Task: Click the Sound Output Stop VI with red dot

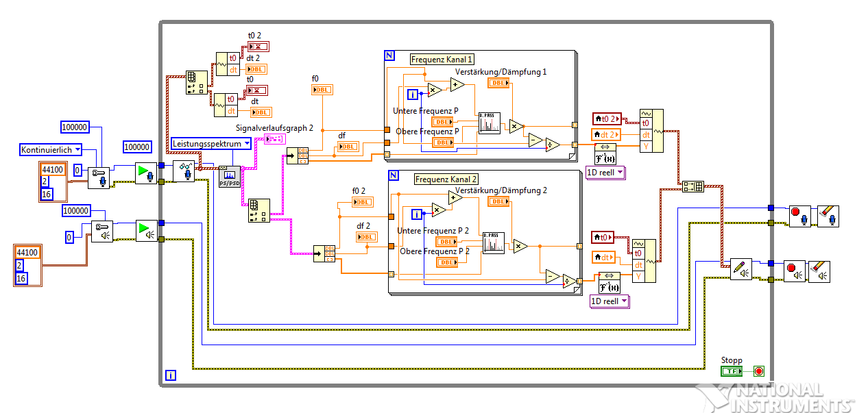Action: click(795, 272)
